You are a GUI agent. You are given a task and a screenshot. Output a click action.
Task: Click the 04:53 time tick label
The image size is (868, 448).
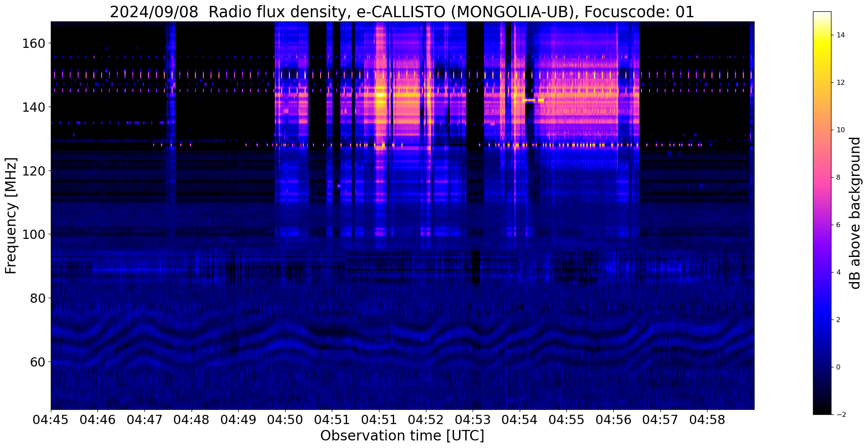click(473, 420)
